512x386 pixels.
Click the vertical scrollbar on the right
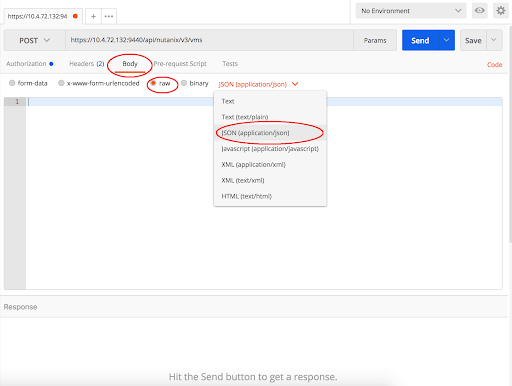tap(510, 133)
